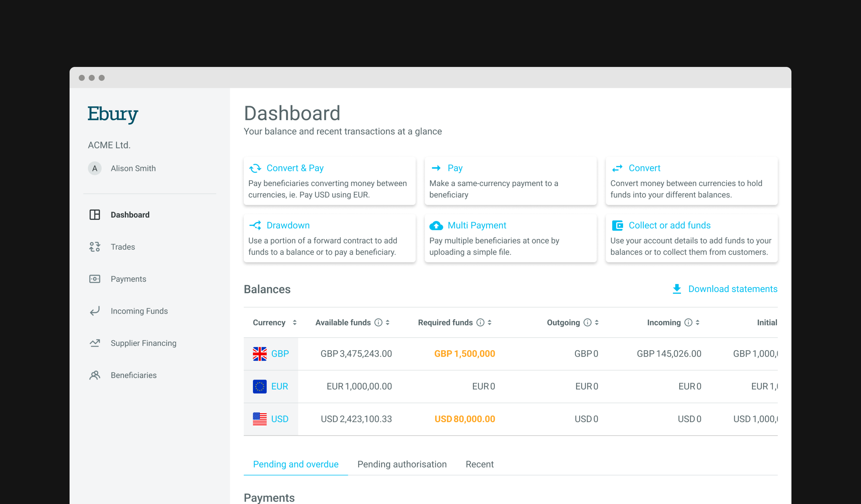Screen dimensions: 861x504
Task: Open the Convert & Pay link
Action: (295, 168)
